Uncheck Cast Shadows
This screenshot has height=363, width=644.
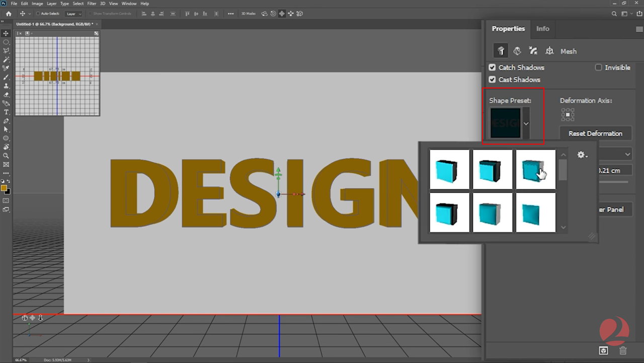(x=492, y=79)
